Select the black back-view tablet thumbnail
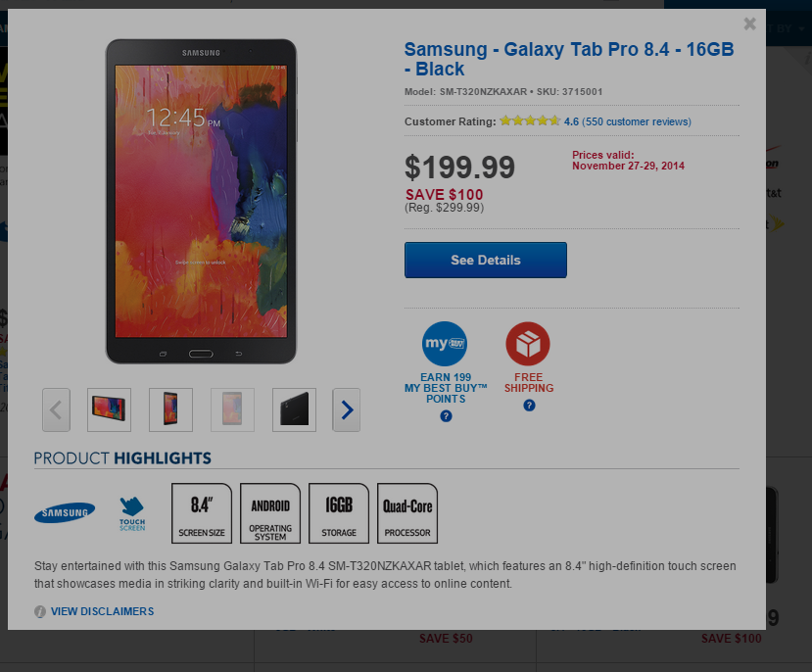Viewport: 812px width, 672px height. (x=294, y=409)
